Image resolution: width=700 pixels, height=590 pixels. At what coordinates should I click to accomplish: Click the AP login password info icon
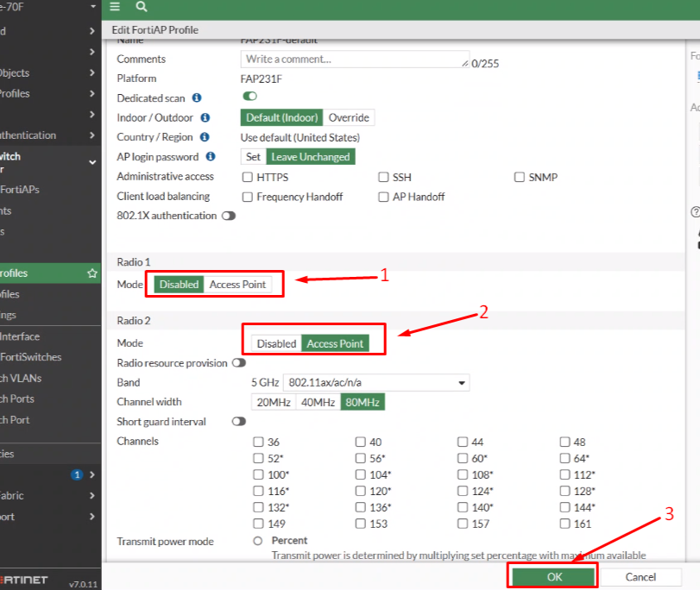211,157
